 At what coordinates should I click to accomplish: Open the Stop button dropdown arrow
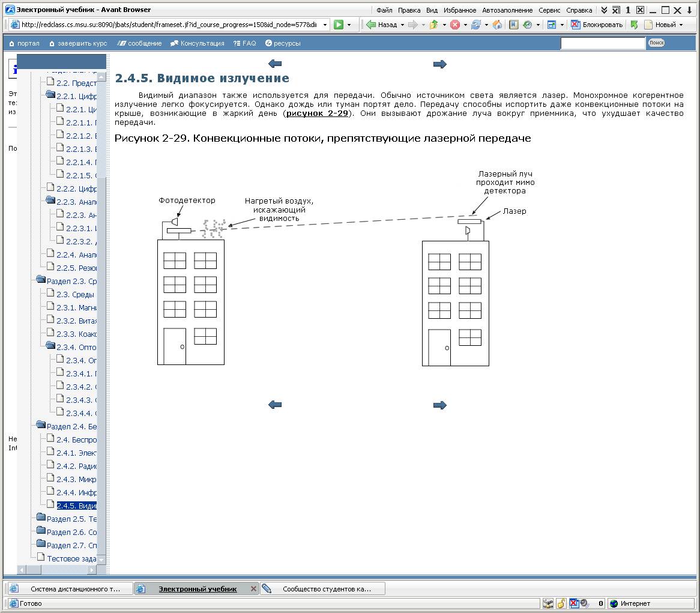coord(465,25)
